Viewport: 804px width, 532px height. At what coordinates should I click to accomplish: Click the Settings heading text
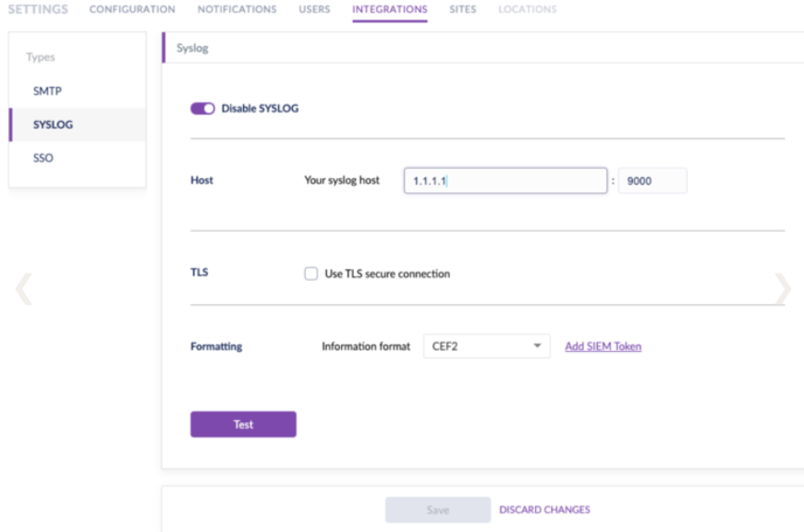pos(38,9)
